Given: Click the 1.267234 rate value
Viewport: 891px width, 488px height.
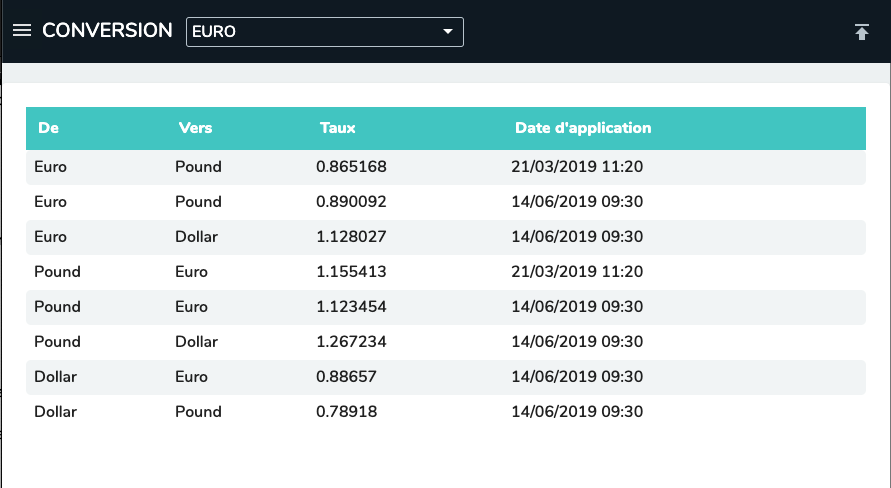Looking at the screenshot, I should (x=351, y=342).
